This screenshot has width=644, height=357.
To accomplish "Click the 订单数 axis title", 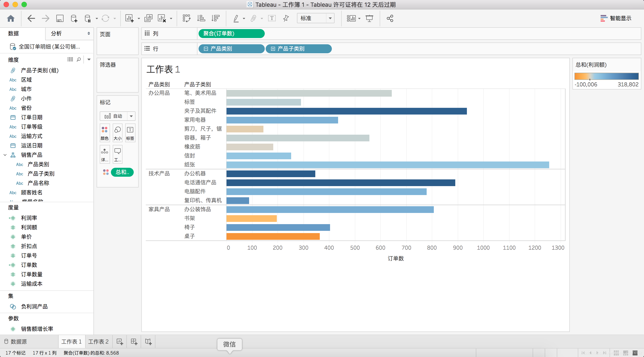I will pyautogui.click(x=396, y=259).
